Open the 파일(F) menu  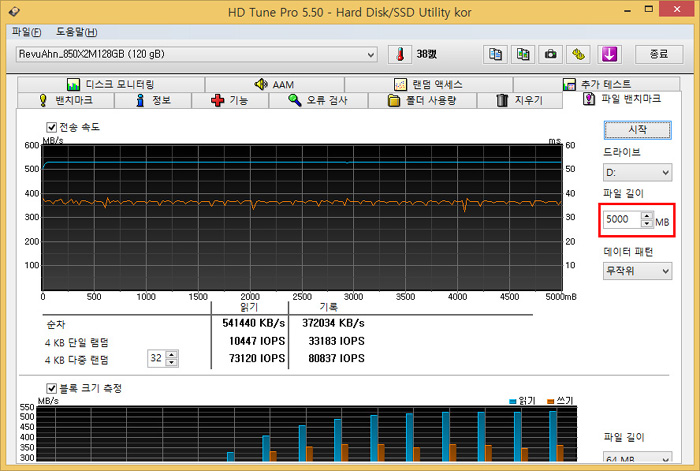26,32
